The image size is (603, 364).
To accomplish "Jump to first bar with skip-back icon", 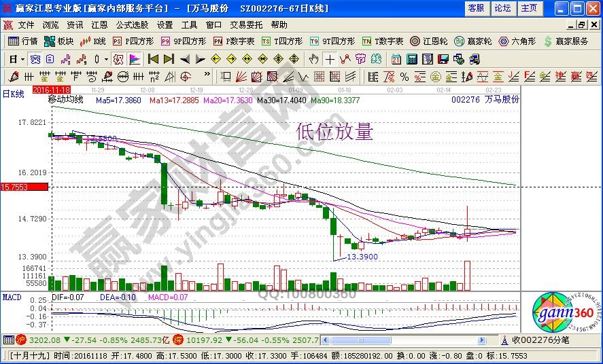I will (153, 59).
